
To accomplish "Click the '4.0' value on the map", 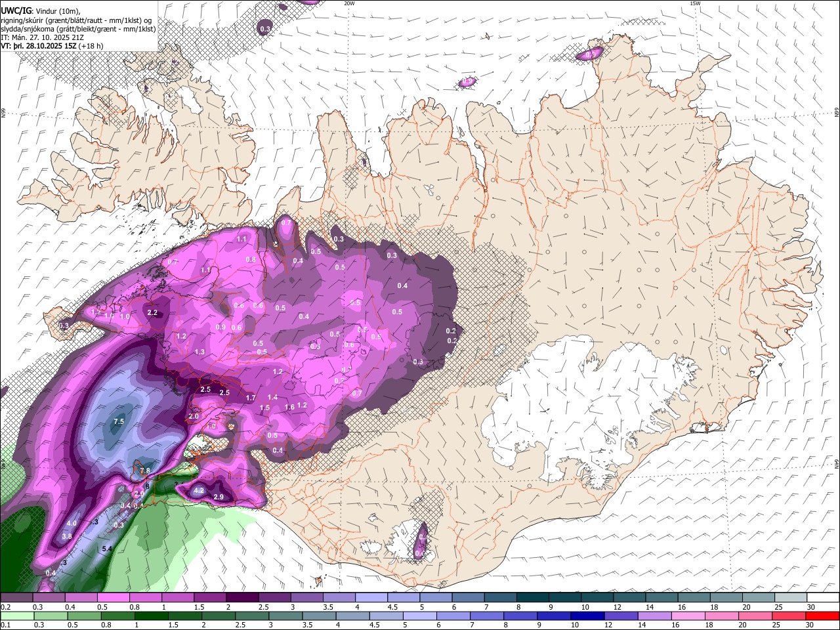I will (72, 523).
